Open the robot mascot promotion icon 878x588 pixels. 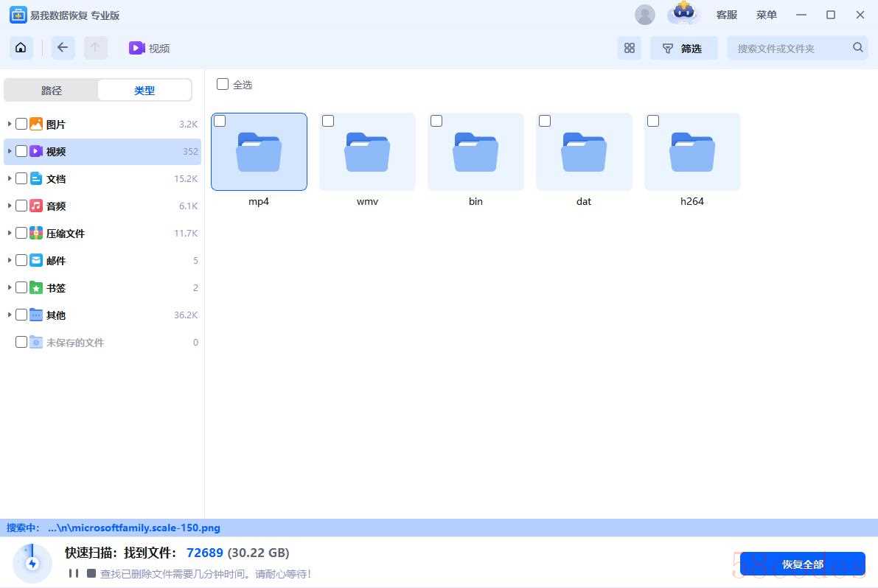[683, 14]
